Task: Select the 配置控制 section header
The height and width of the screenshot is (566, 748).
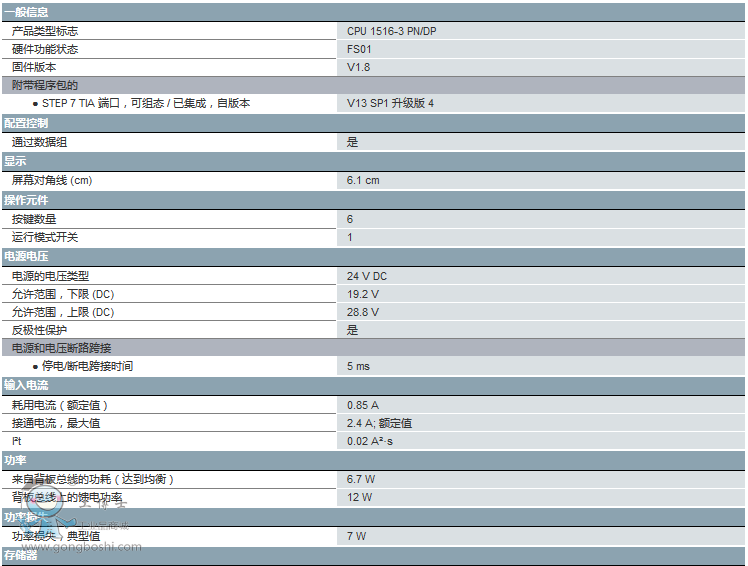Action: point(26,123)
